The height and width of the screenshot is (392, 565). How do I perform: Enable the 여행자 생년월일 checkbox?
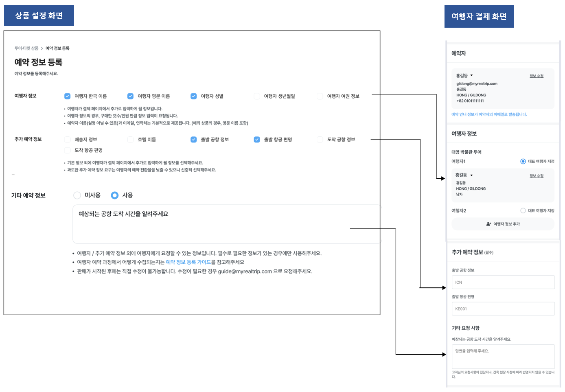coord(257,96)
